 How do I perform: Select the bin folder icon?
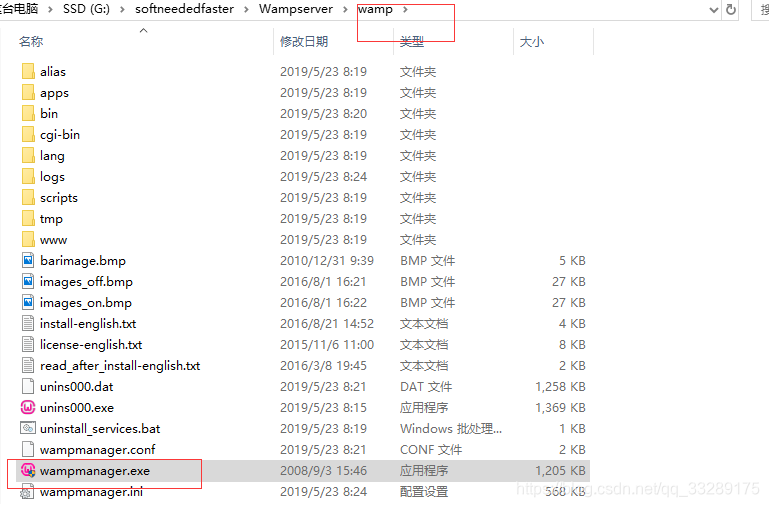click(28, 113)
